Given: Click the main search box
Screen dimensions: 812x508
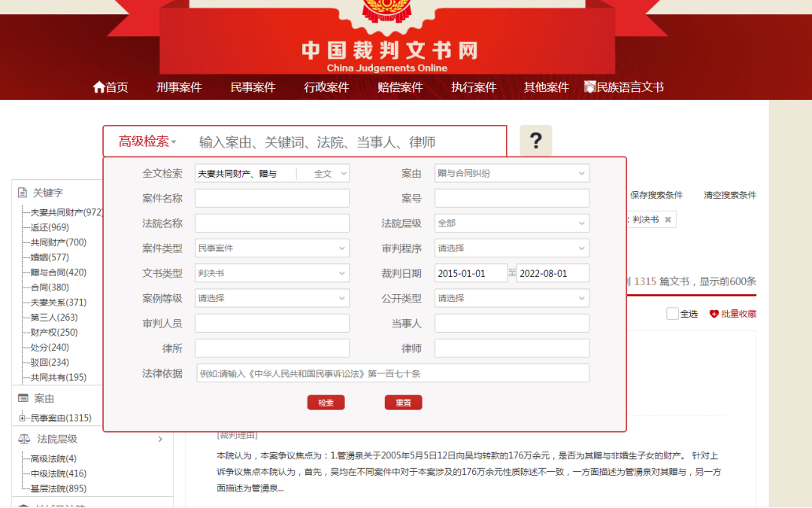Looking at the screenshot, I should [347, 141].
